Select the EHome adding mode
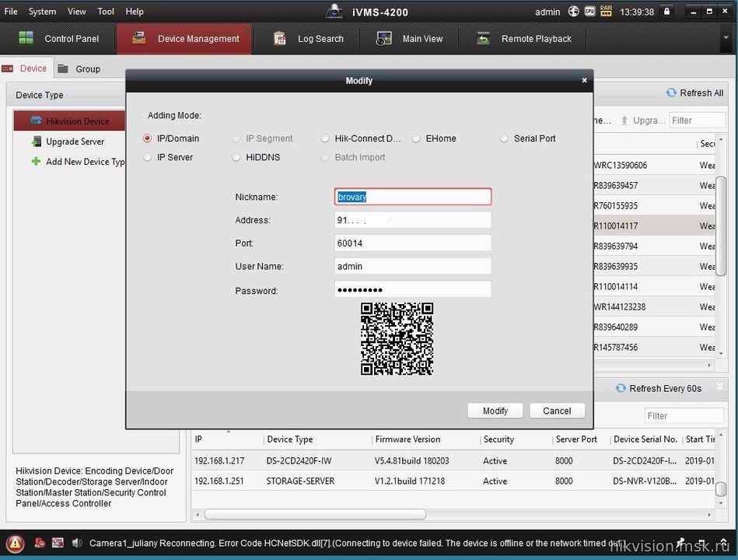This screenshot has width=738, height=560. coord(415,138)
